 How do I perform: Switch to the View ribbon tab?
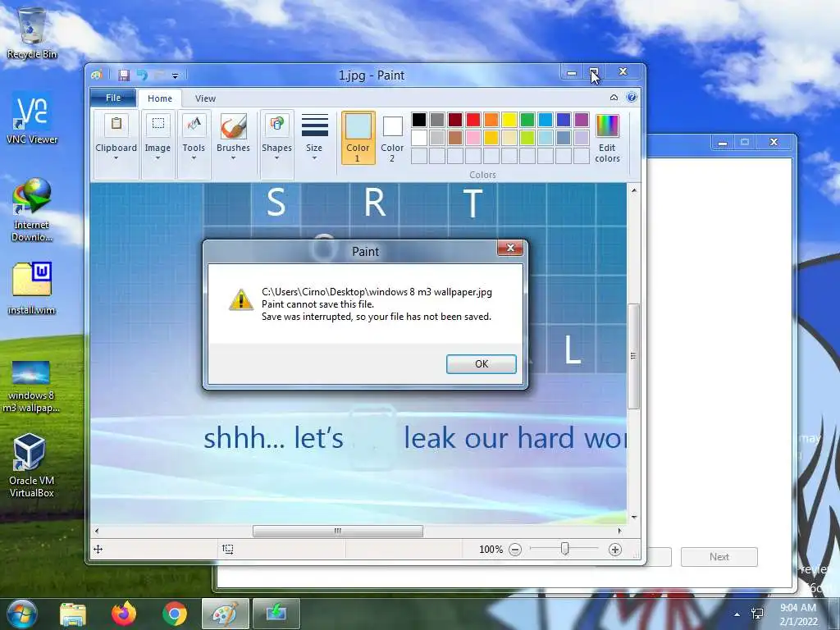pyautogui.click(x=205, y=98)
